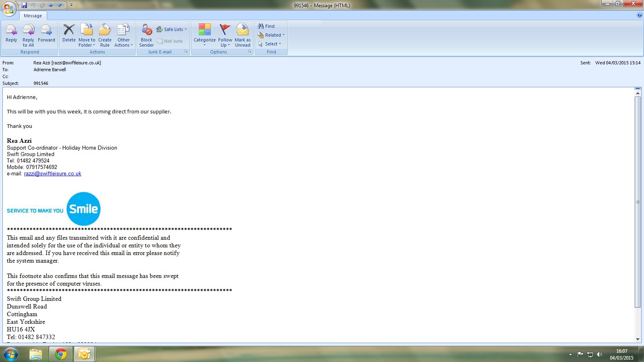Open the Follow Up flag menu
This screenshot has width=644, height=362.
225,35
